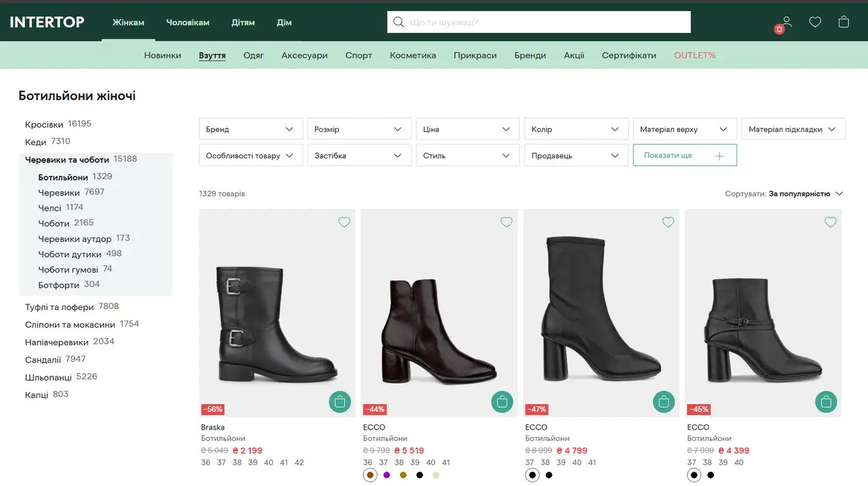868x486 pixels.
Task: Open the Челсі category link
Action: click(x=50, y=208)
